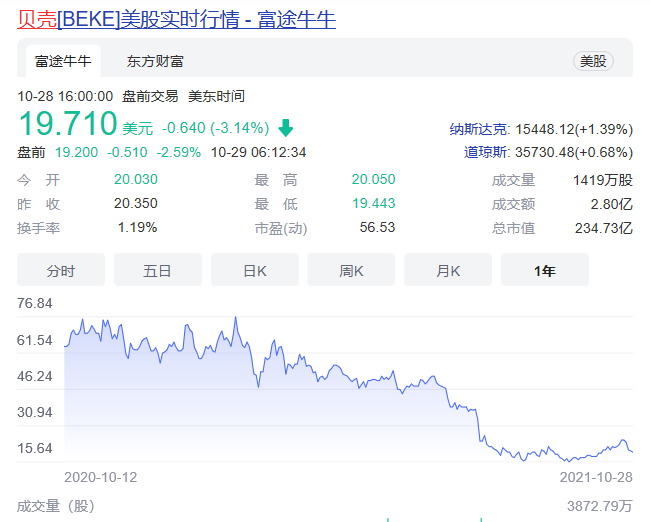Select the 分时 chart view

[61, 269]
